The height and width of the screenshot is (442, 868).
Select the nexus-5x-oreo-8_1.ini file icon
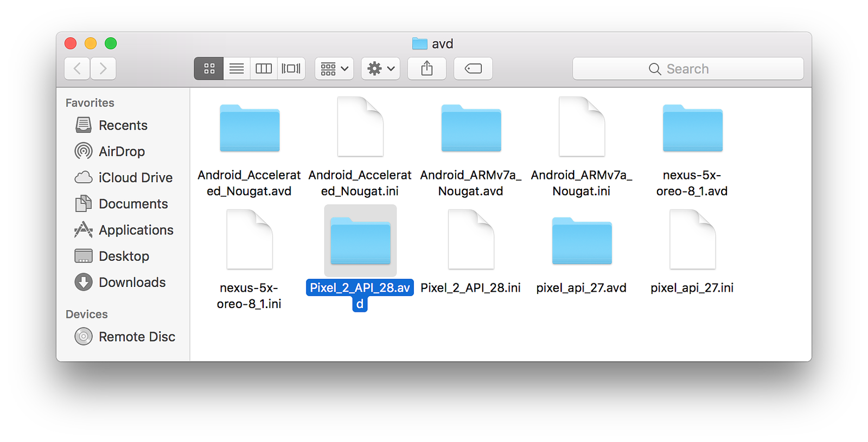tap(250, 239)
